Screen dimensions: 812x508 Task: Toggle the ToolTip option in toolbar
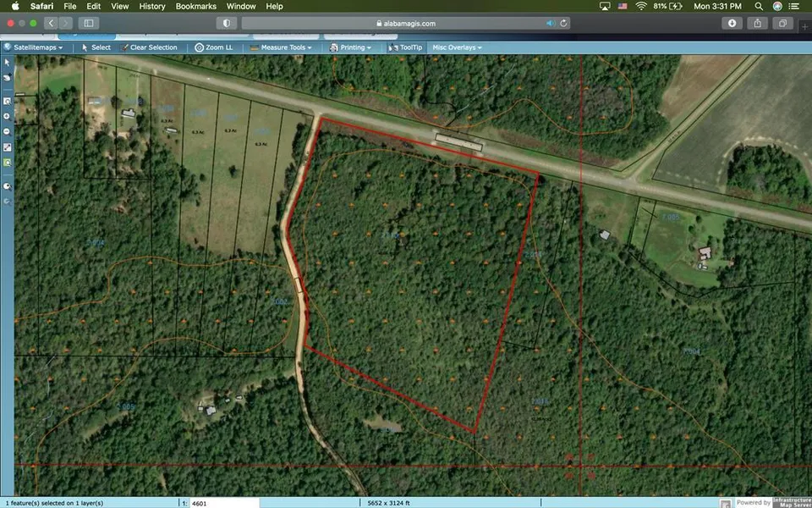pyautogui.click(x=406, y=47)
